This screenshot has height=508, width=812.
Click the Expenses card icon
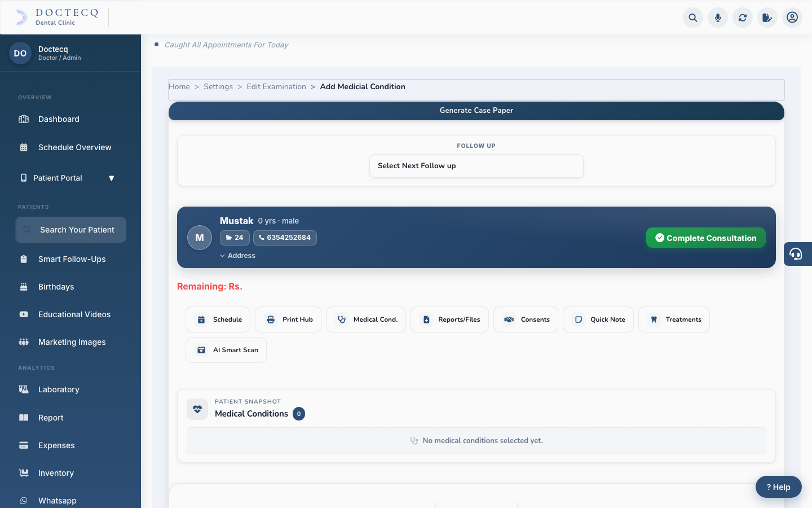24,445
